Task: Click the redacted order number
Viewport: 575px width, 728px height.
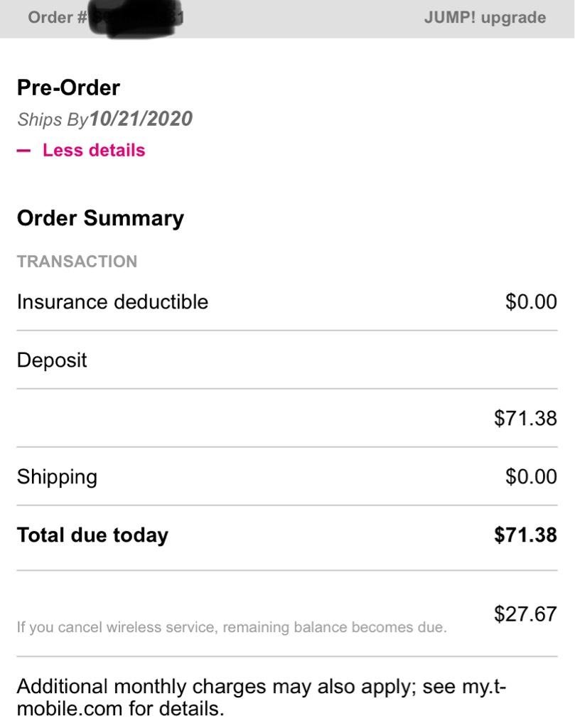Action: [135, 17]
